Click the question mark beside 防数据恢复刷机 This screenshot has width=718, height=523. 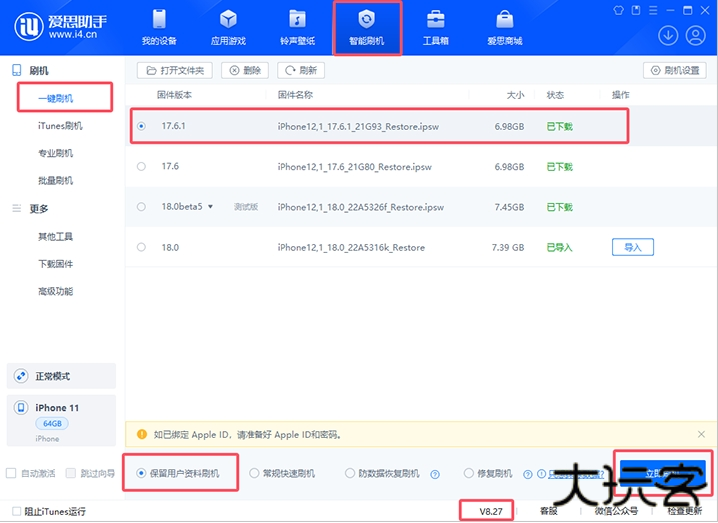(x=435, y=474)
